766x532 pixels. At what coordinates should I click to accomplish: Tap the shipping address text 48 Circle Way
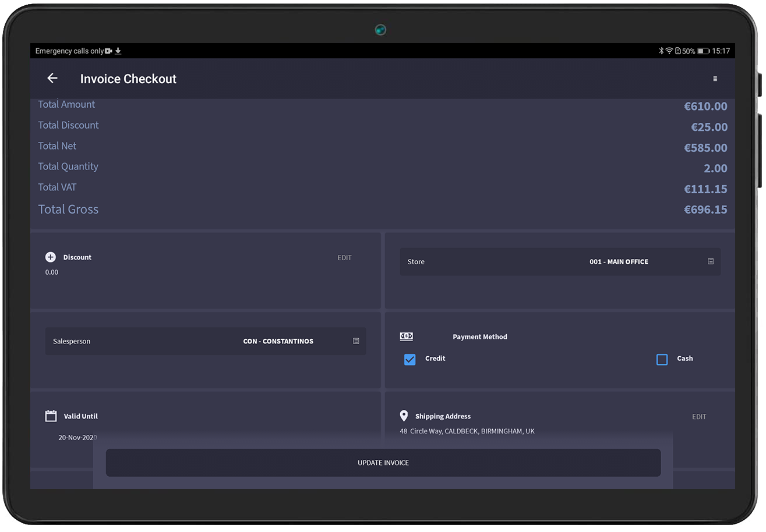pos(467,431)
